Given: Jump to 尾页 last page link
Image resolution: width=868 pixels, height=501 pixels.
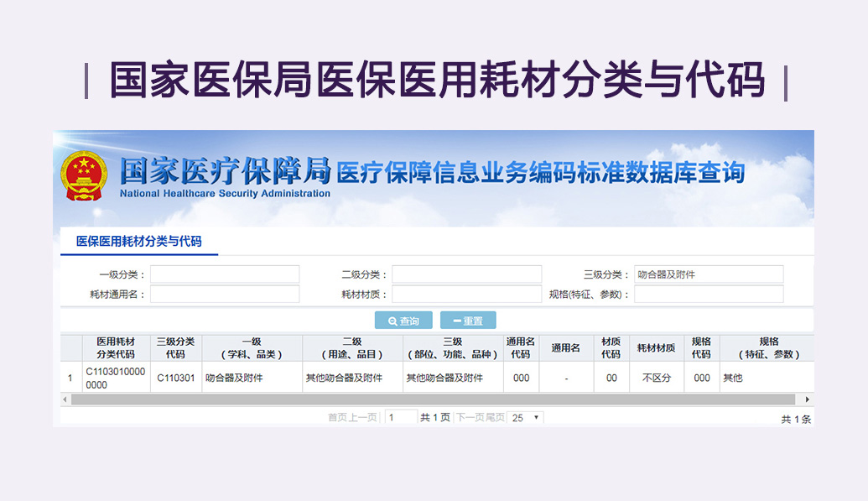Looking at the screenshot, I should click(x=495, y=417).
